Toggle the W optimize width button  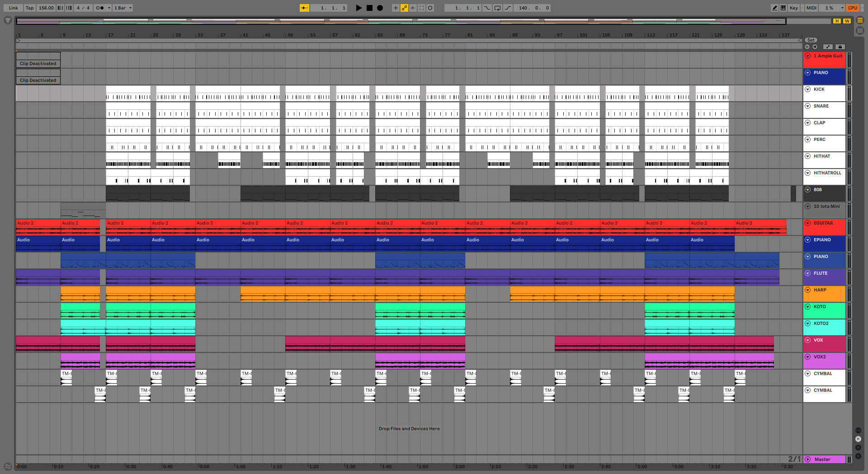point(847,21)
